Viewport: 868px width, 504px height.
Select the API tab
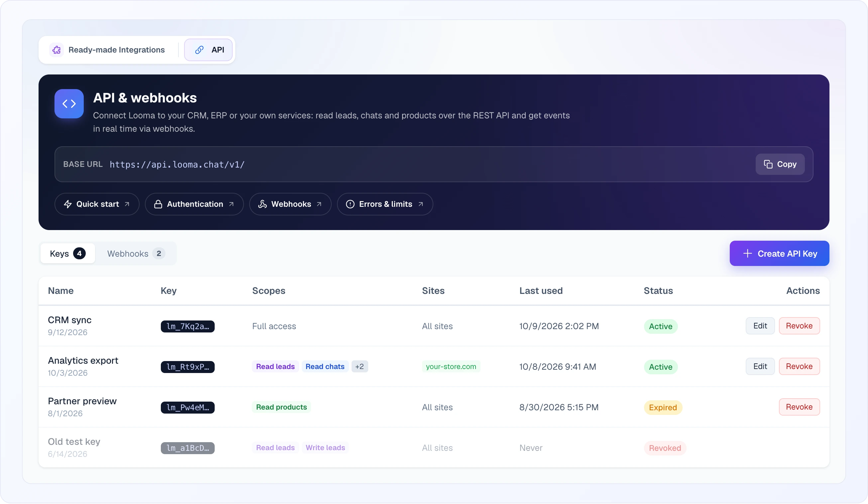coord(208,50)
